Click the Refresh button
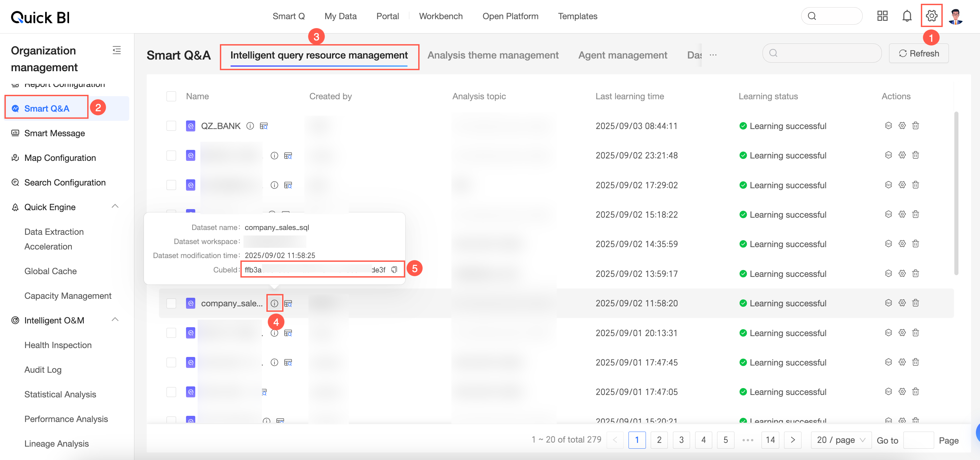 pyautogui.click(x=918, y=53)
